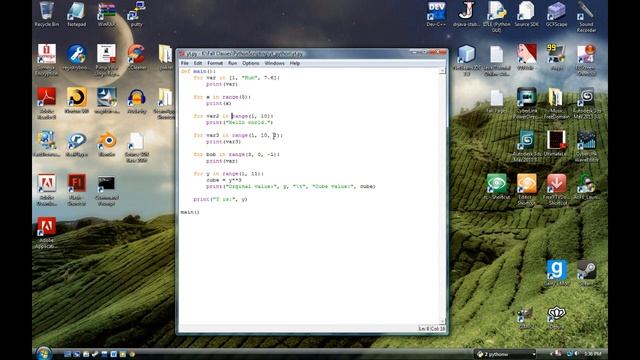This screenshot has width=640, height=360.
Task: Select the orange Editor shortcut desktop icon
Action: (x=527, y=189)
